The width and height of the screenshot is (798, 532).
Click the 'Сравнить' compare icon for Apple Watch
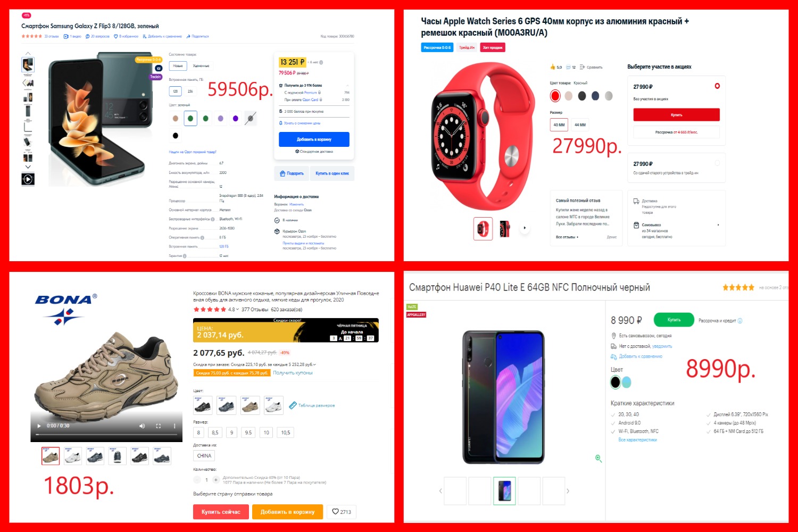pos(583,67)
